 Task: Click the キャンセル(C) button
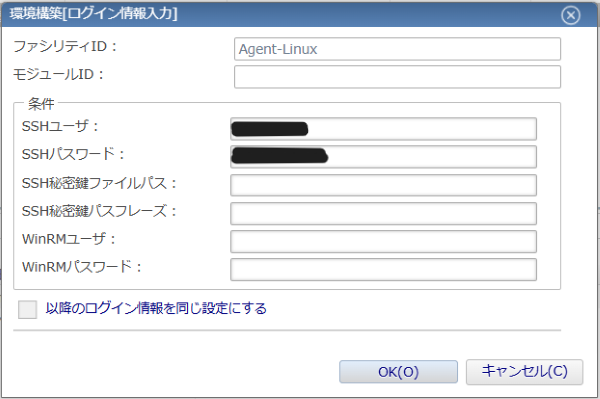[x=524, y=371]
